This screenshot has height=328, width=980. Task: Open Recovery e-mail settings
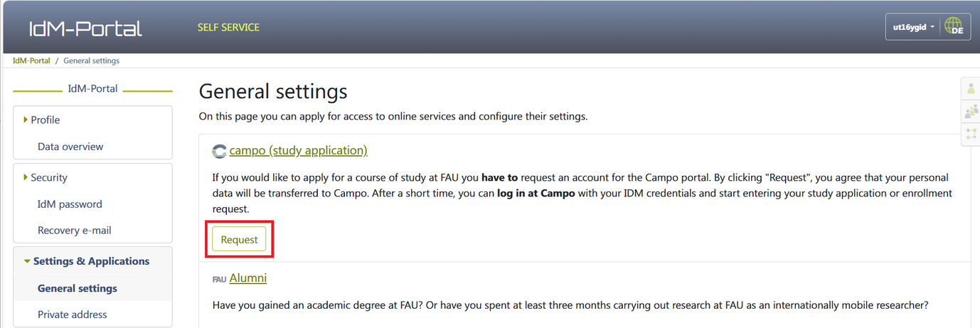pyautogui.click(x=74, y=231)
